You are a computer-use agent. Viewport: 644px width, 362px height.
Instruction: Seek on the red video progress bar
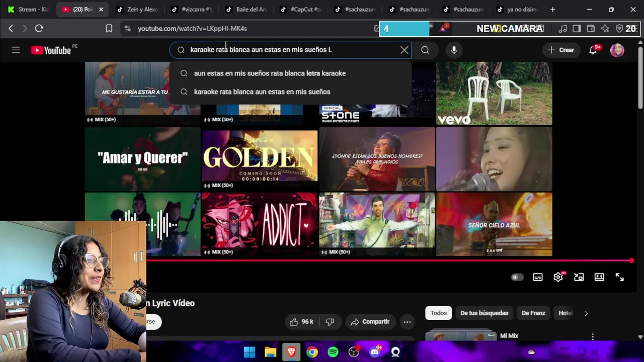pyautogui.click(x=388, y=260)
